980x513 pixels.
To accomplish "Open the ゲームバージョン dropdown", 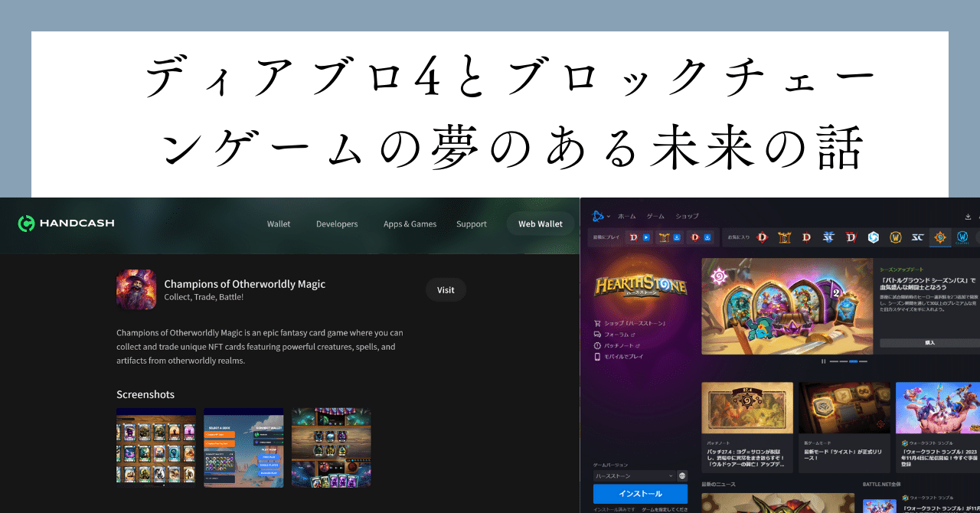I will [x=635, y=475].
